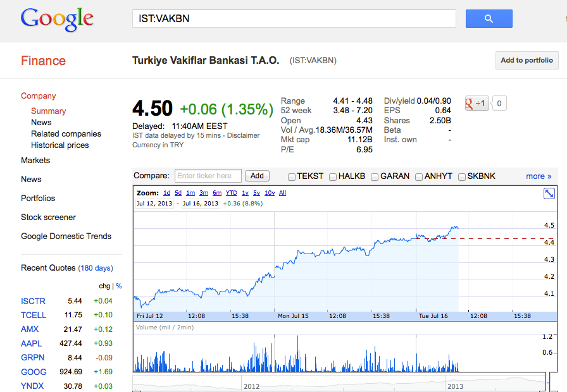567x392 pixels.
Task: Click the Jul 16, 2013 end date field
Action: click(201, 204)
